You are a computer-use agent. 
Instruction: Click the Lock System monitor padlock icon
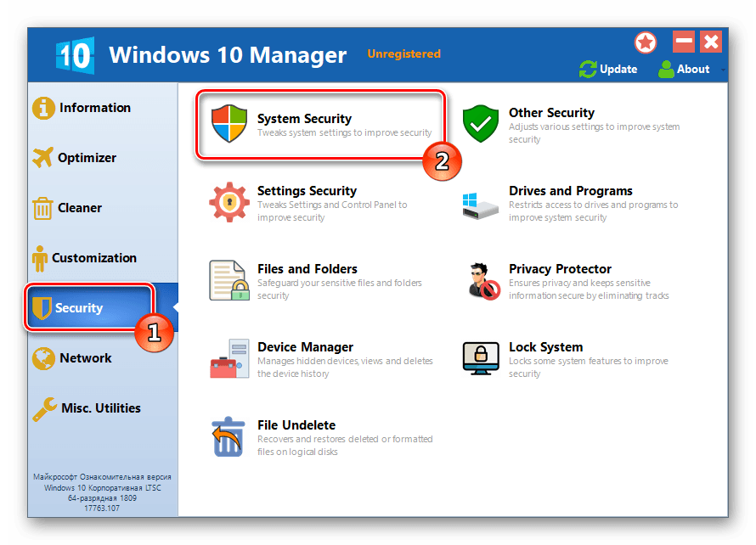pos(481,358)
